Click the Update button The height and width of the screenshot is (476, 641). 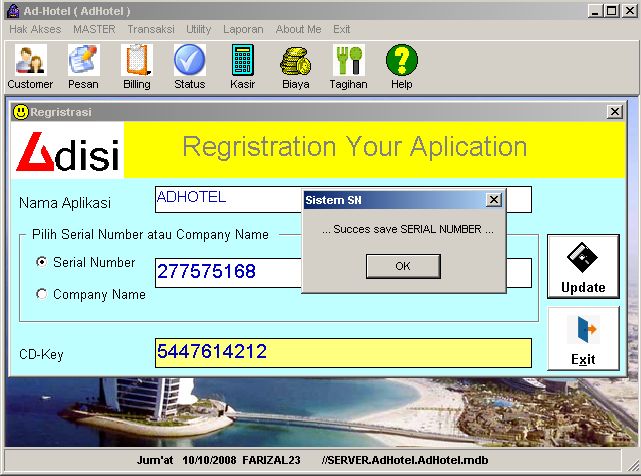[x=583, y=266]
